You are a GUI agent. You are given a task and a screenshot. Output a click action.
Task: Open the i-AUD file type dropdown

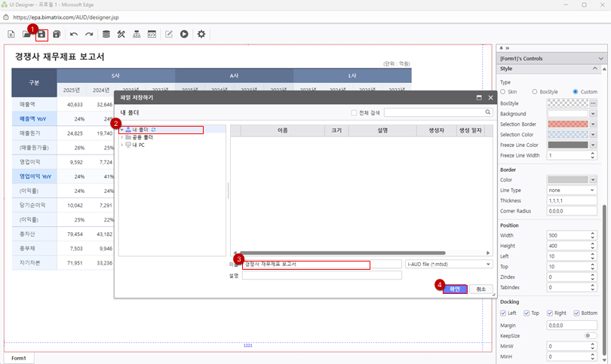pyautogui.click(x=449, y=265)
